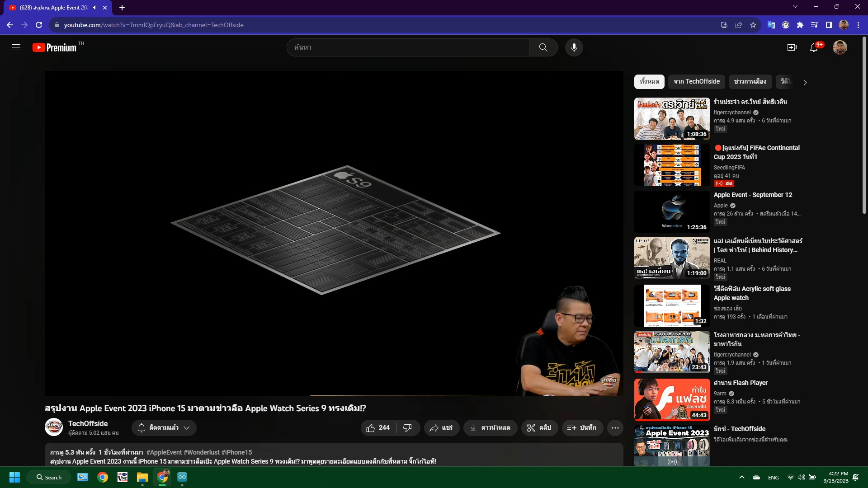The height and width of the screenshot is (488, 868).
Task: Select the ข่าวการเมือง filter chip
Action: point(750,82)
